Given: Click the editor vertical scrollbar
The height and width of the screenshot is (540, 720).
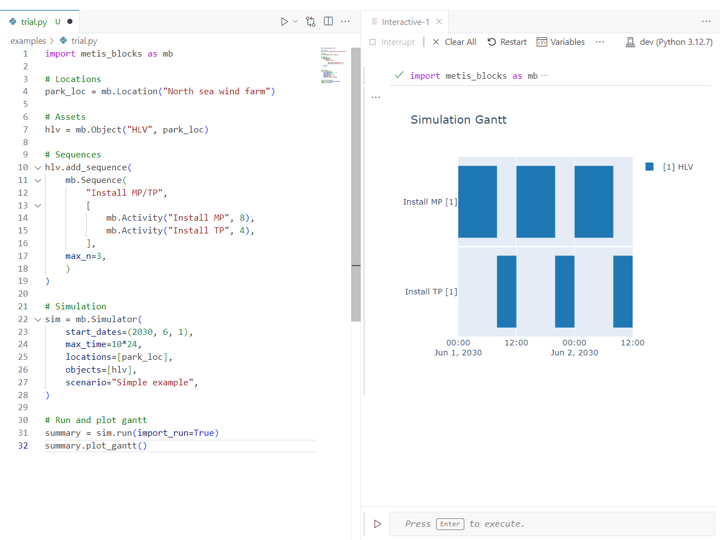Looking at the screenshot, I should pos(356,184).
